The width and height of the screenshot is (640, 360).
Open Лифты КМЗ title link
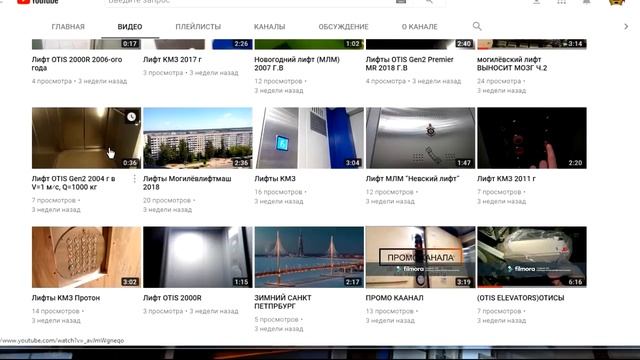275,179
